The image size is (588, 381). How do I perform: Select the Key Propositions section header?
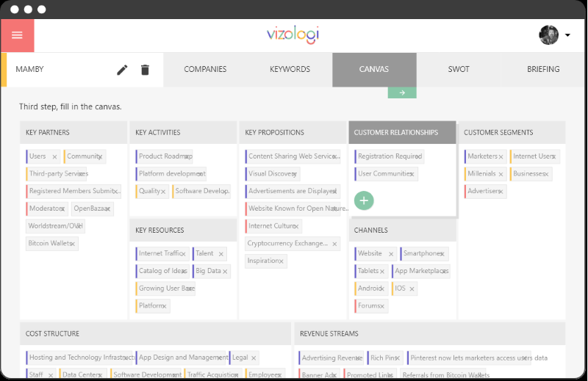coord(293,132)
